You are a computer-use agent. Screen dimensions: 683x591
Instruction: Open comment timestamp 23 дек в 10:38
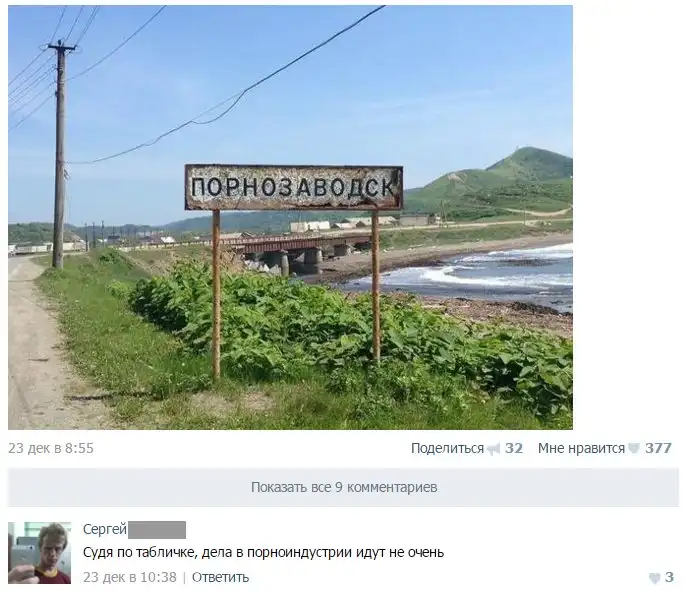click(130, 577)
